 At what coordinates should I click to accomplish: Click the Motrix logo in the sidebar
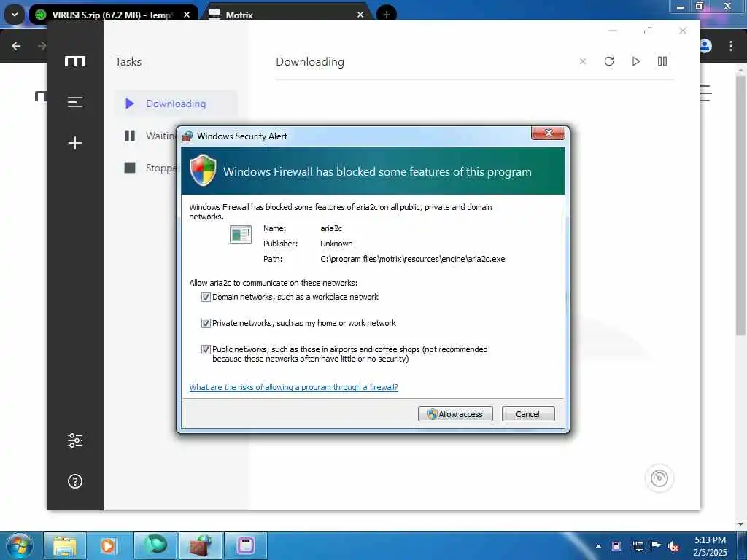pyautogui.click(x=75, y=61)
